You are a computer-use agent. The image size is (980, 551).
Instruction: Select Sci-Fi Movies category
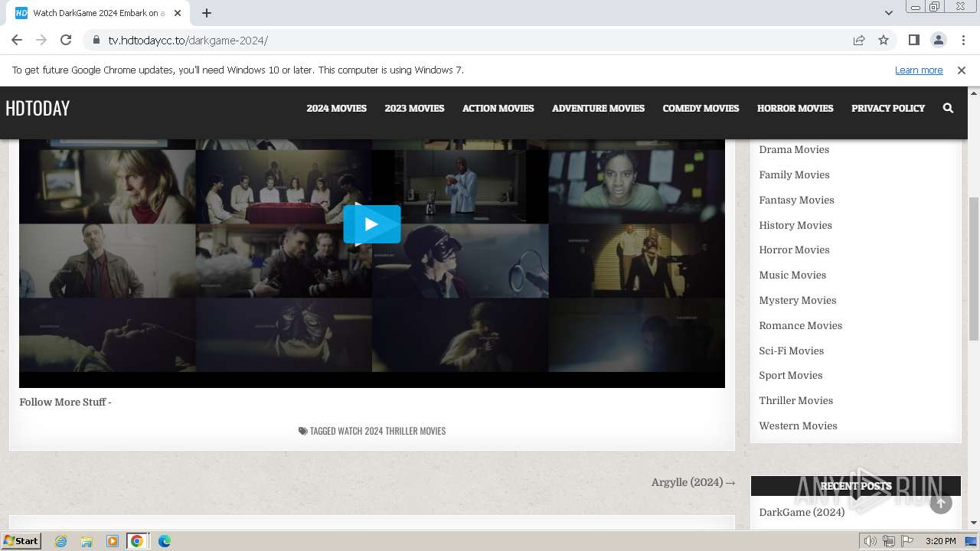click(x=791, y=350)
